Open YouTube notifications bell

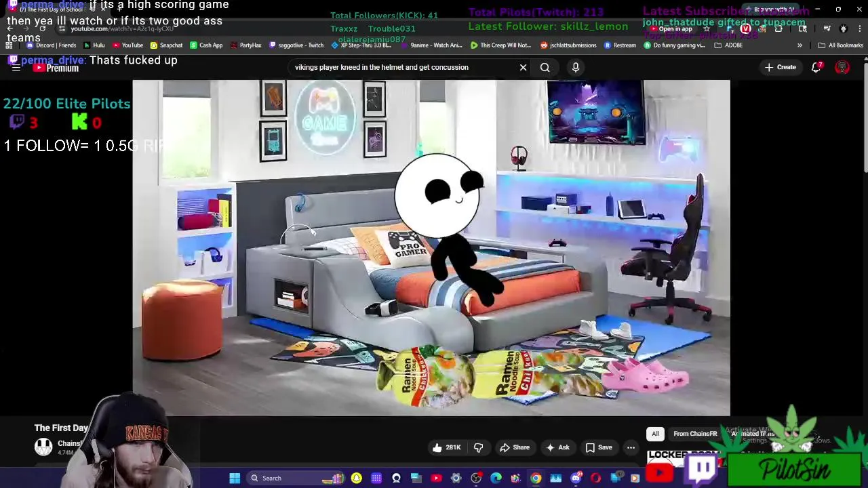click(x=816, y=67)
